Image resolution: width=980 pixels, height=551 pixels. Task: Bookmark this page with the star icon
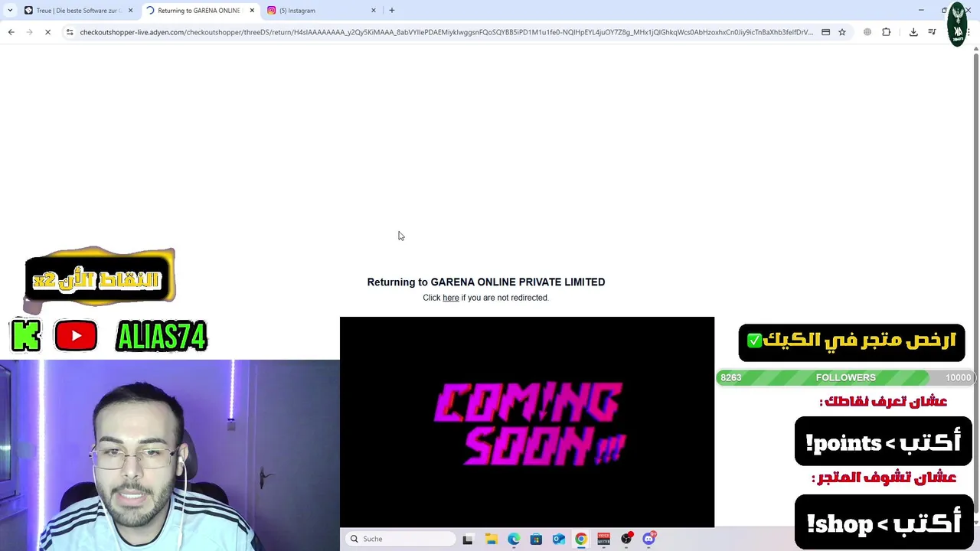tap(842, 32)
